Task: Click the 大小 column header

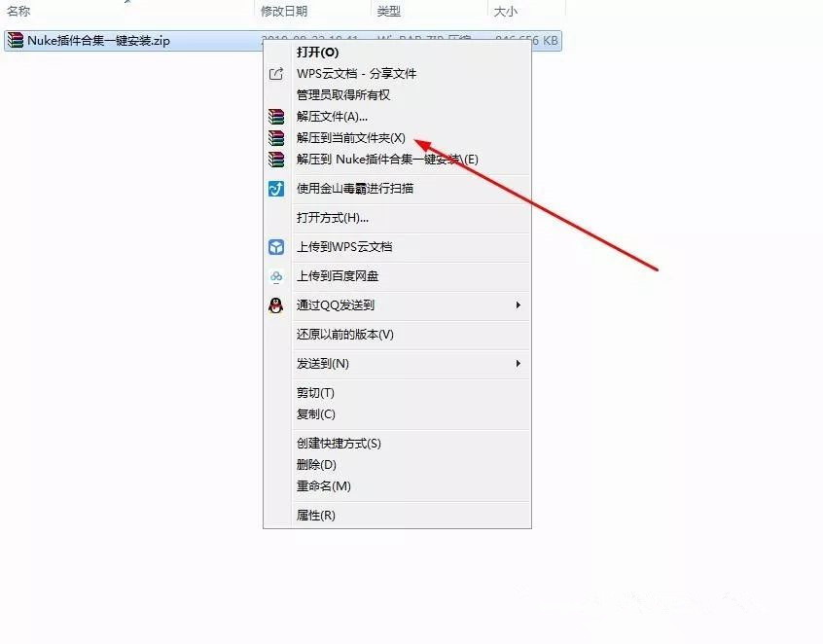Action: coord(505,10)
